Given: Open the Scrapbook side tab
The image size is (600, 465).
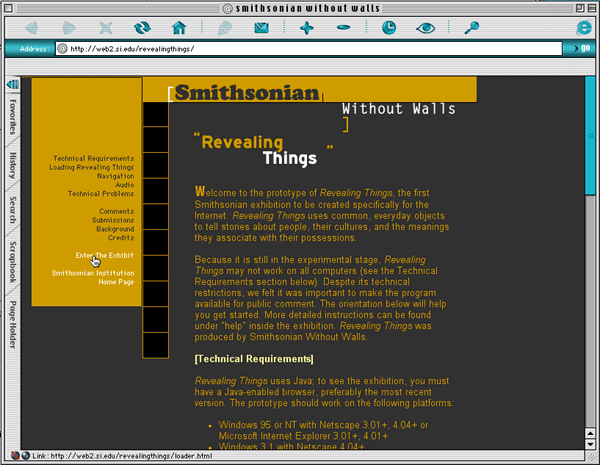Looking at the screenshot, I should pyautogui.click(x=13, y=262).
